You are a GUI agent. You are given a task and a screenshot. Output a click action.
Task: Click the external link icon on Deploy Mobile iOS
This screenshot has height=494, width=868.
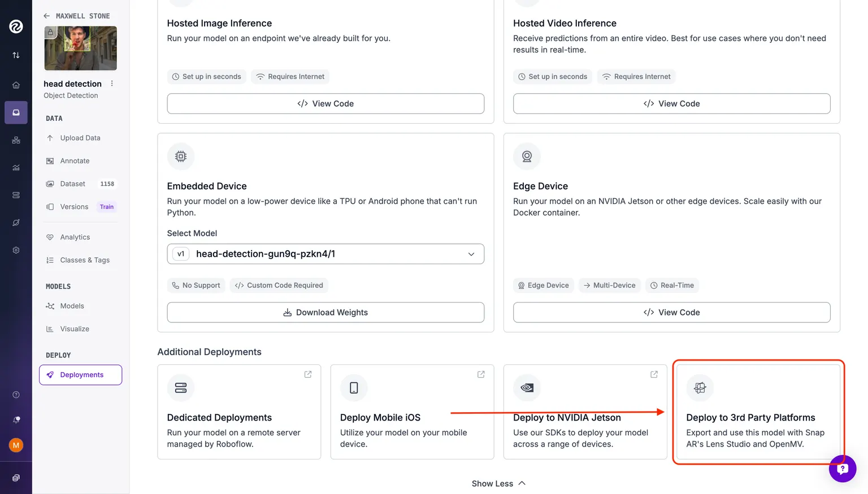coord(481,374)
